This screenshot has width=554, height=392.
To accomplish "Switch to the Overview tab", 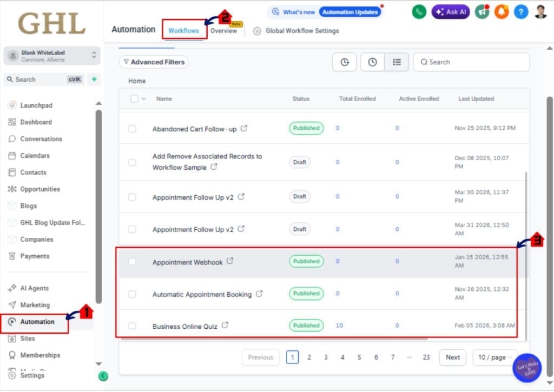I will 223,31.
